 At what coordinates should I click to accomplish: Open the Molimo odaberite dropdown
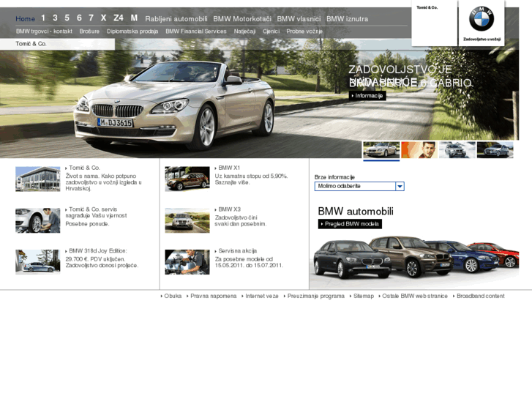point(359,186)
